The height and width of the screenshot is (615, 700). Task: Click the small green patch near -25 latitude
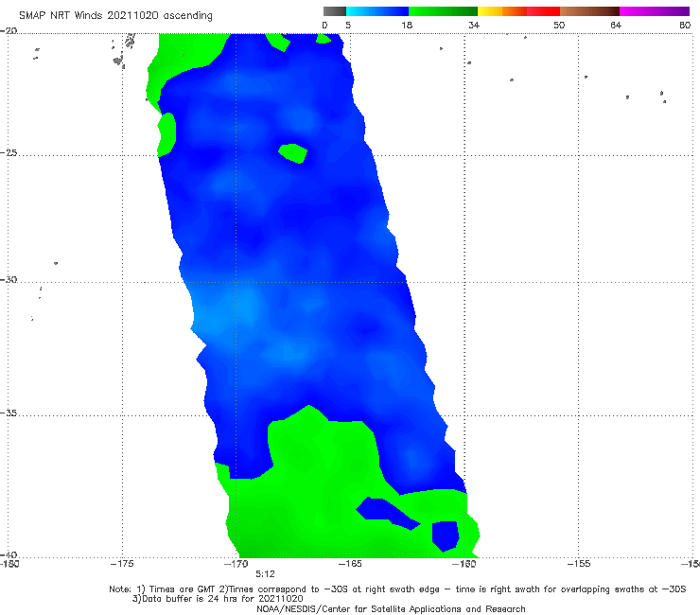(x=293, y=153)
